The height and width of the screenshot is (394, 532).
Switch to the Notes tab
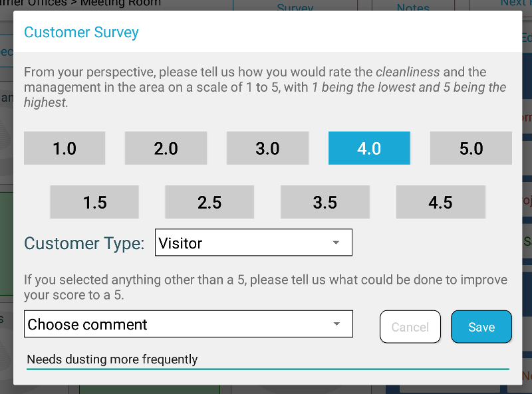413,7
